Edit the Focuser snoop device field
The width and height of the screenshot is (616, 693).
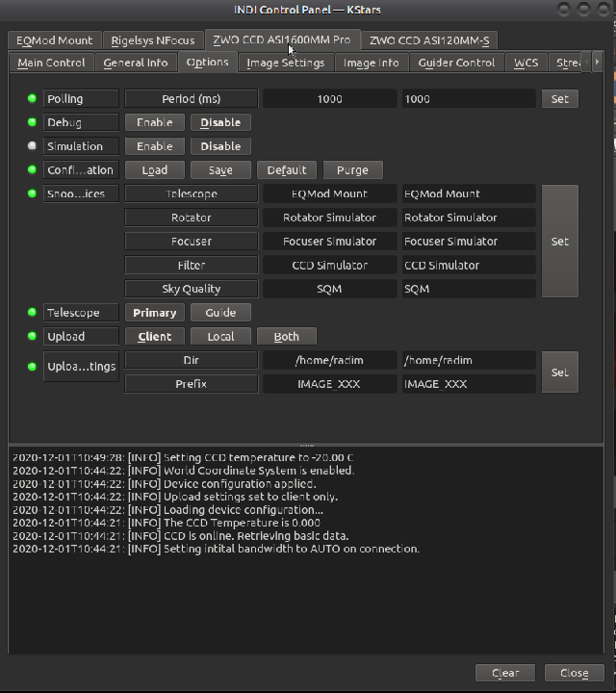(x=469, y=242)
